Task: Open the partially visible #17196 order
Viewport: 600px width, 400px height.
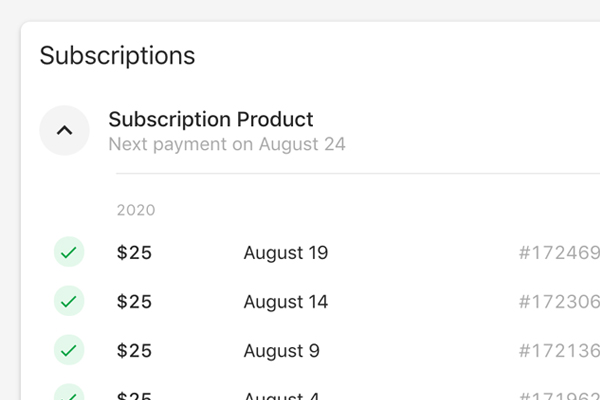Action: point(559,396)
